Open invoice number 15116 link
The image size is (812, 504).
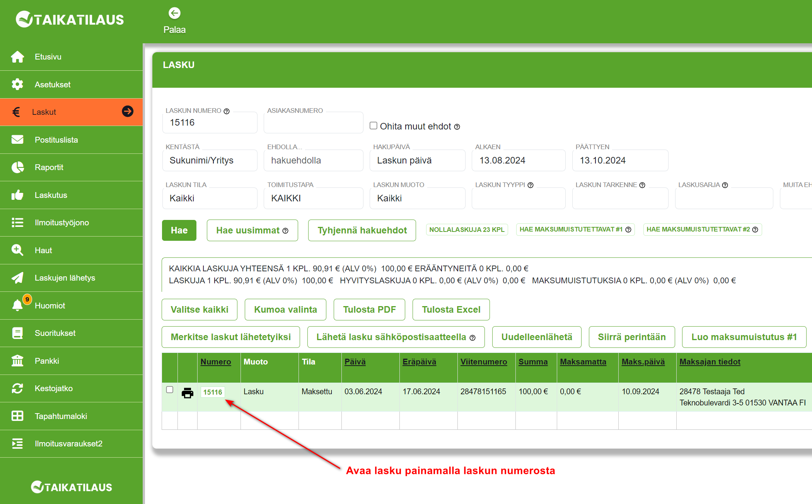coord(213,392)
